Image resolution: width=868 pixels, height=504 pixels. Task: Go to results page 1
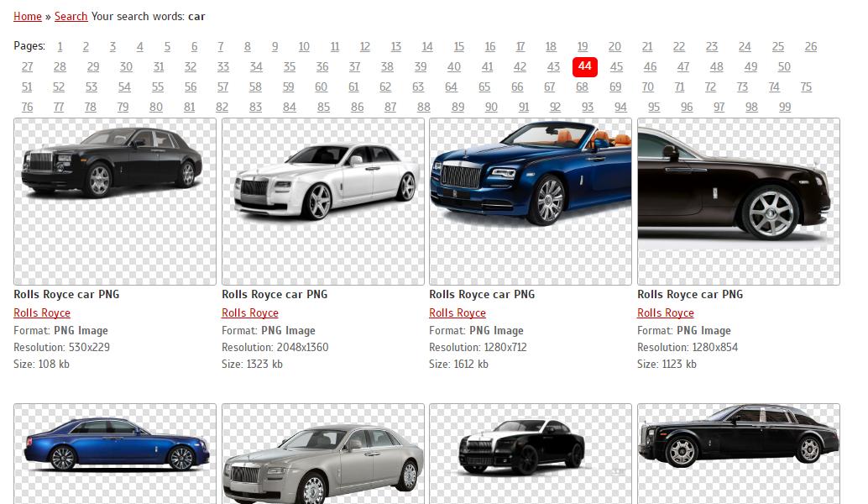(60, 46)
